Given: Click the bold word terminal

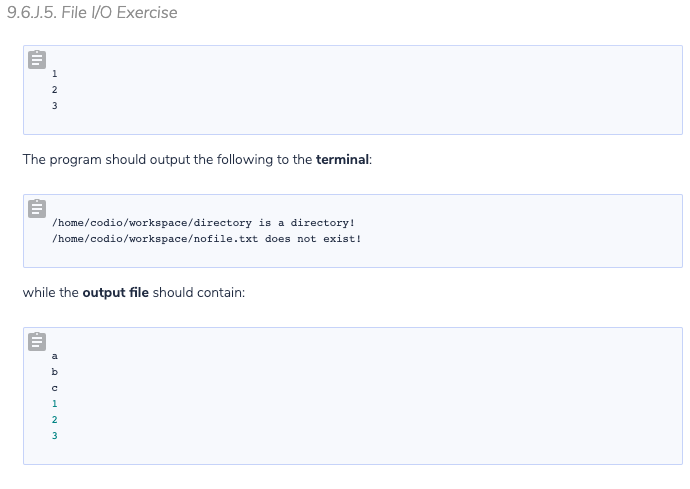Looking at the screenshot, I should coord(342,159).
